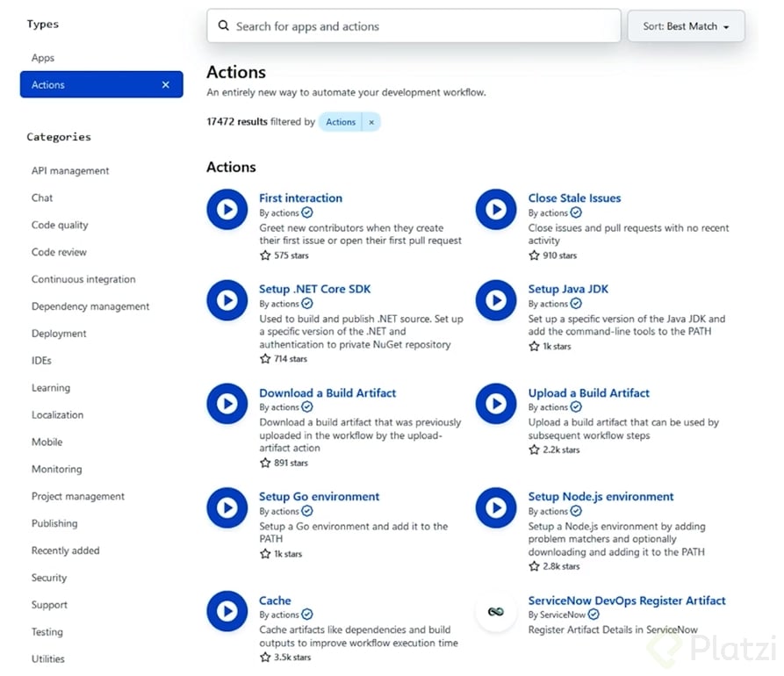Choose the Chat category
The image size is (784, 676).
tap(42, 198)
